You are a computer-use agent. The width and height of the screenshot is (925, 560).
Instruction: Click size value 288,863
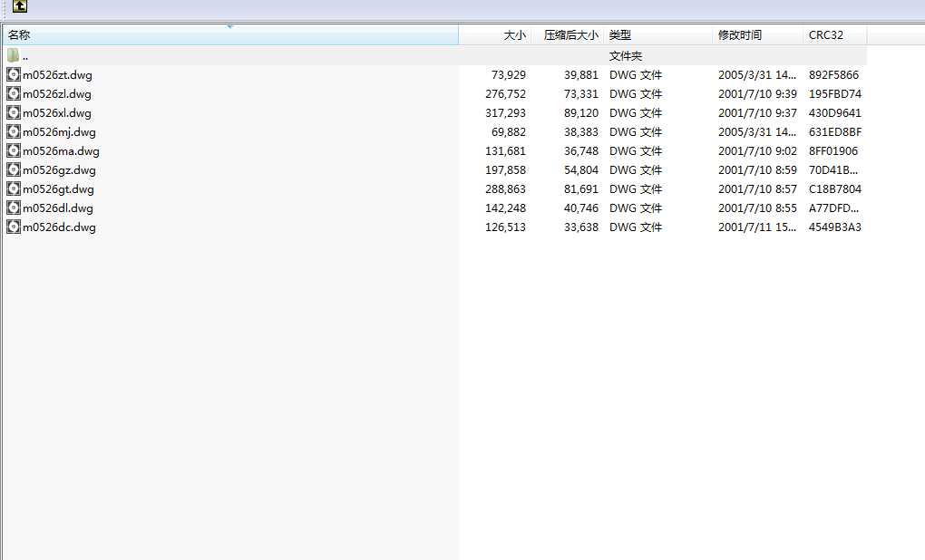[x=505, y=189]
